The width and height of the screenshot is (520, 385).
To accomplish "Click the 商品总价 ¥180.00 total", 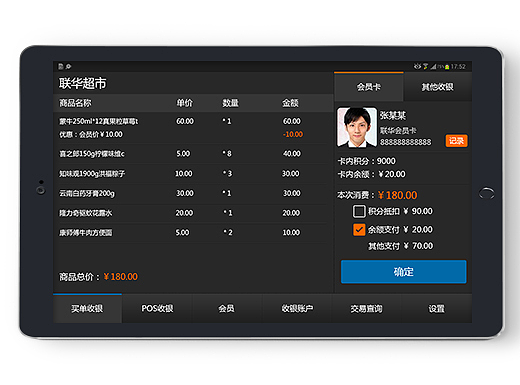I will point(98,277).
